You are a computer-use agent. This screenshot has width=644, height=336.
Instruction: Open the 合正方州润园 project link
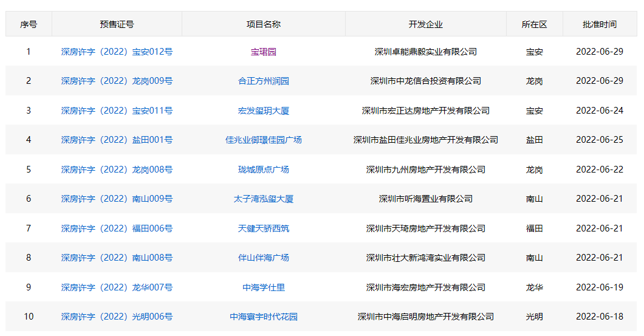click(263, 81)
